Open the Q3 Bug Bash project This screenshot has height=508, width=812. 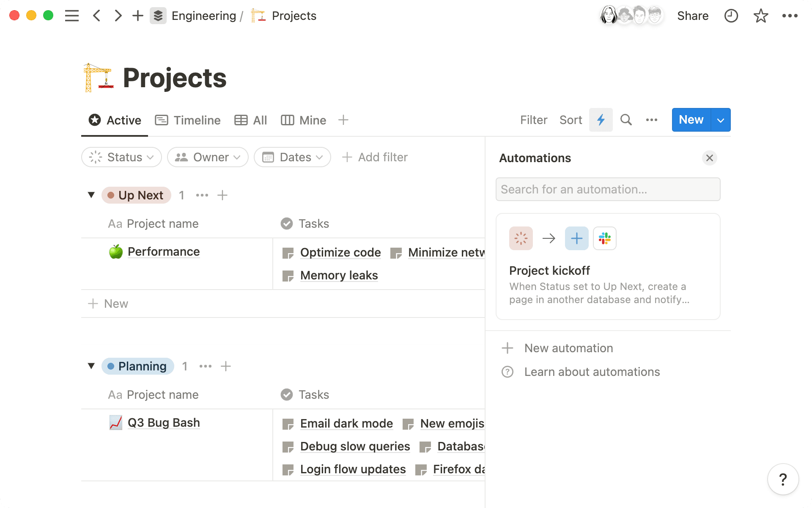click(x=164, y=422)
